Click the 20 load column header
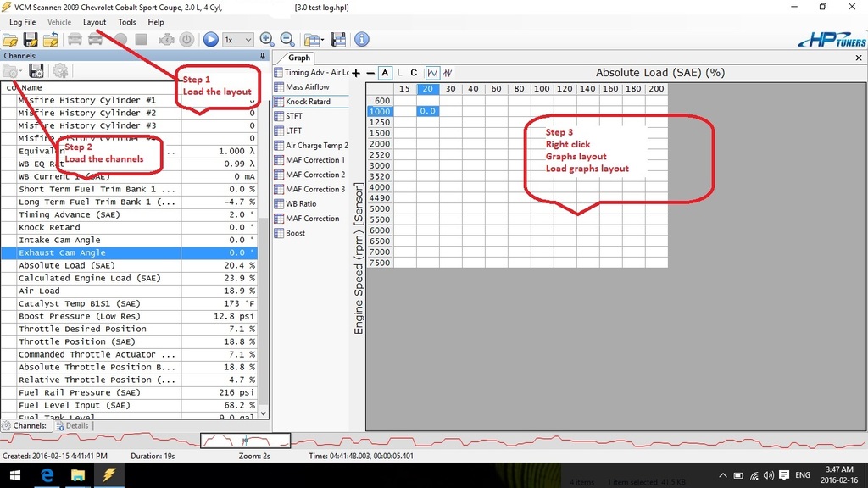This screenshot has height=488, width=868. coord(427,89)
